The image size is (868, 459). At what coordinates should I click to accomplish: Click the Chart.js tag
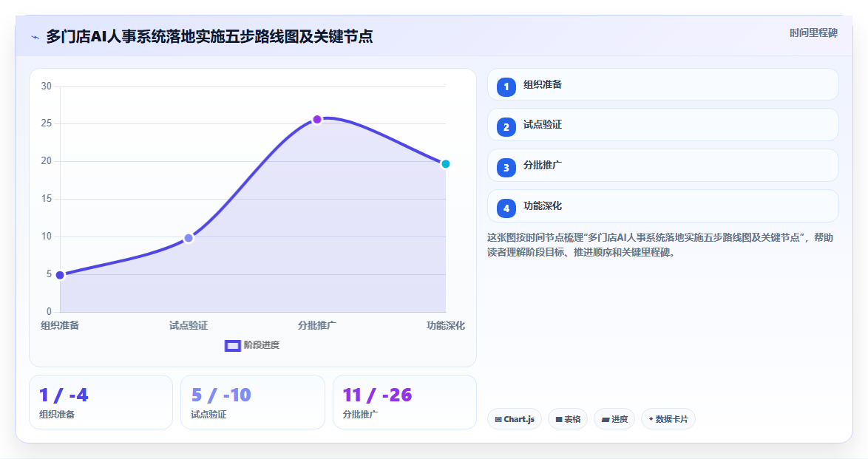pos(515,419)
